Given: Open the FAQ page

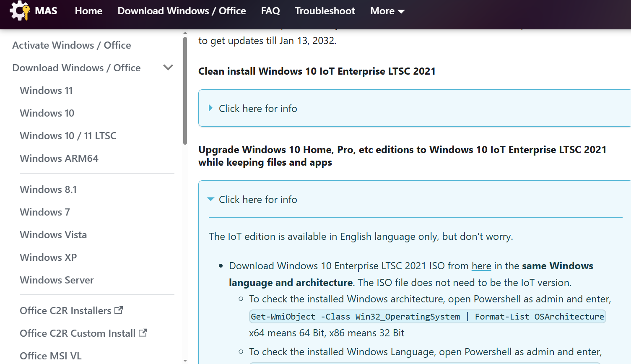Looking at the screenshot, I should click(x=270, y=11).
